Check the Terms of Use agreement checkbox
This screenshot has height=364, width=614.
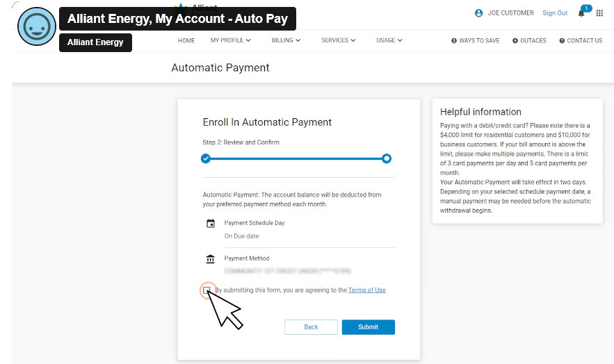pos(207,290)
